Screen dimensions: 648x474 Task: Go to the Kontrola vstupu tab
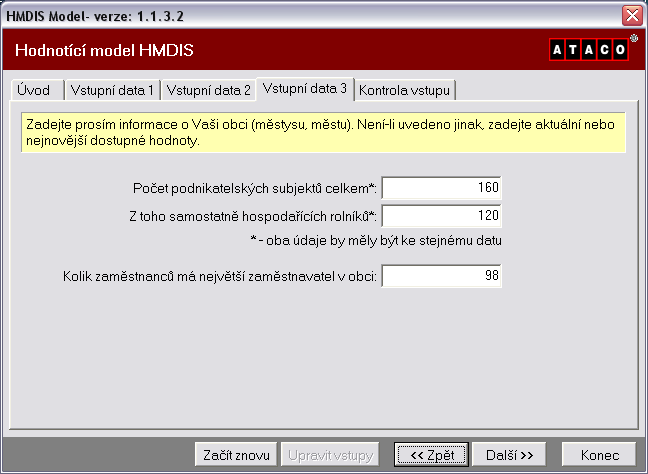405,90
